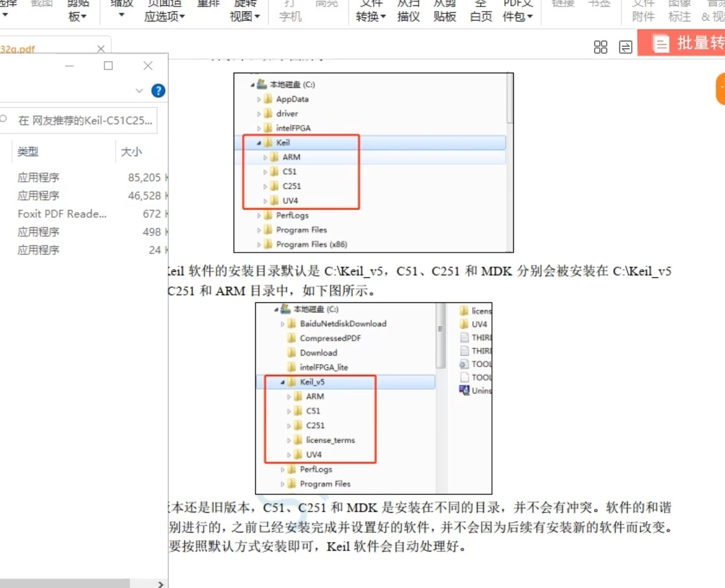Select the 应用程序 row sized 46,528
Viewport: 725px width, 588px height.
(x=84, y=195)
